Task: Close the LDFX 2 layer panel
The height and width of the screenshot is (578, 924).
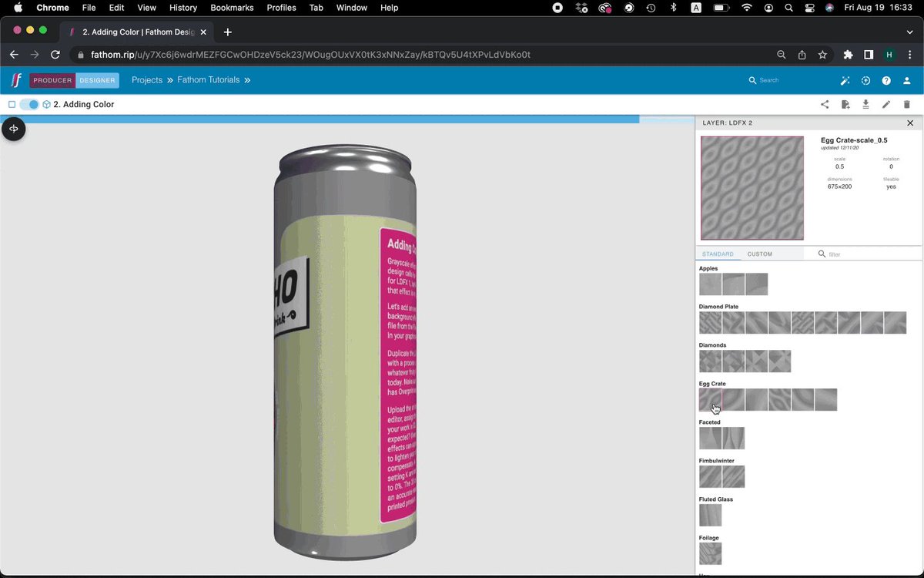Action: pos(910,123)
